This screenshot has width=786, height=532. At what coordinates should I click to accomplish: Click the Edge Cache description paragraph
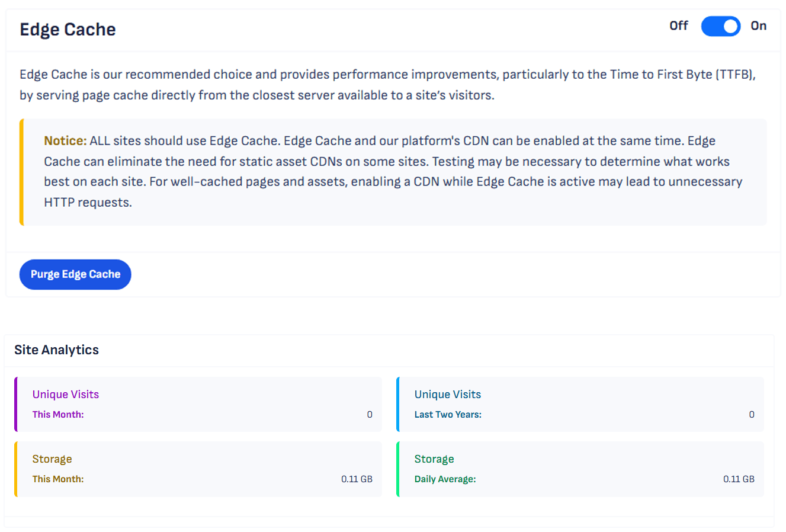click(x=387, y=85)
